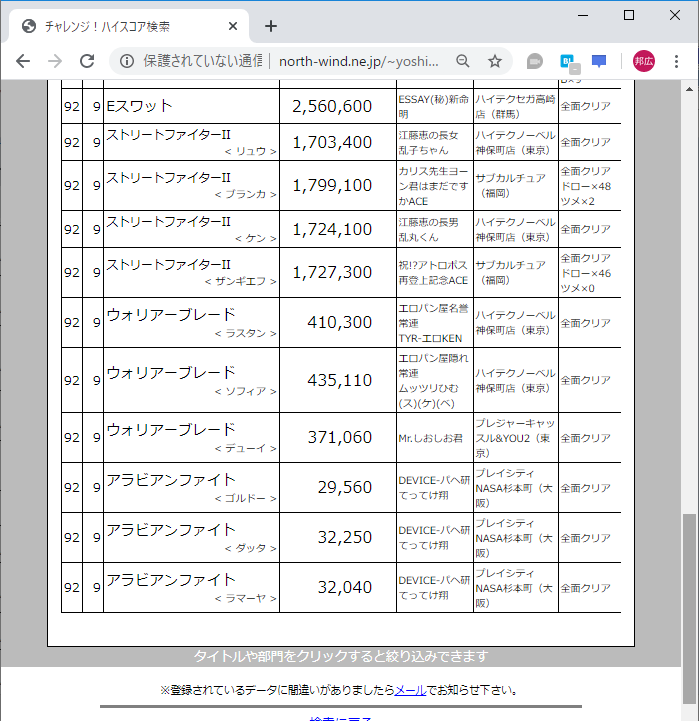Click the < ブランカ > category
Image resolution: width=699 pixels, height=721 pixels.
click(246, 195)
